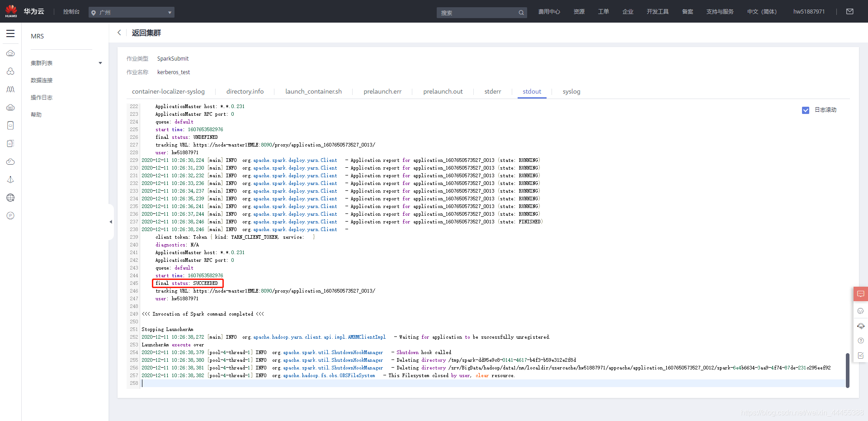Open the globe network sidebar icon
868x421 pixels.
point(10,198)
